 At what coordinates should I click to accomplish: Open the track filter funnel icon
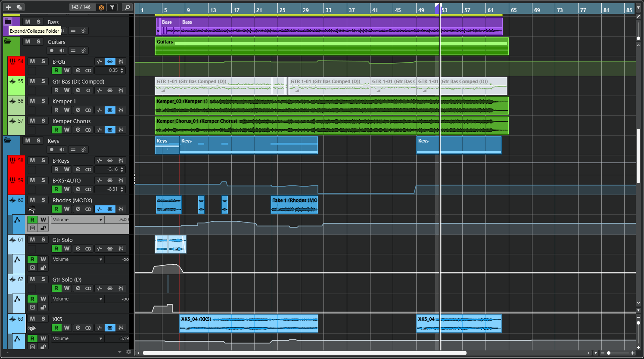pos(112,7)
